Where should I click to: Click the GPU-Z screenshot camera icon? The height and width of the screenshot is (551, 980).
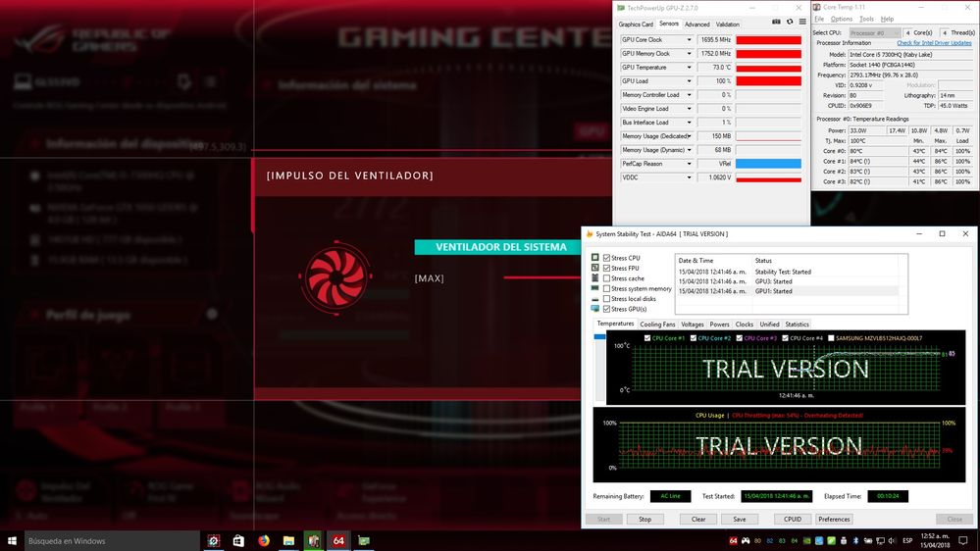coord(776,22)
